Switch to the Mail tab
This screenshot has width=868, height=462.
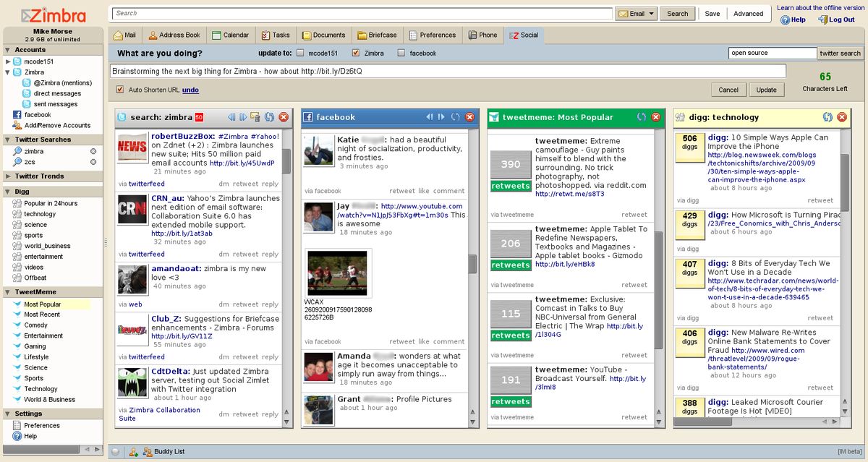[124, 35]
